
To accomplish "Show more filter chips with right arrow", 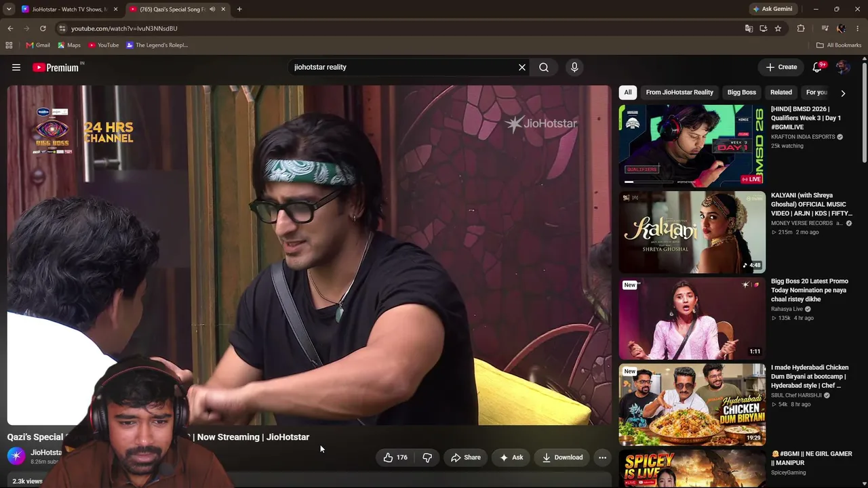I will point(843,93).
